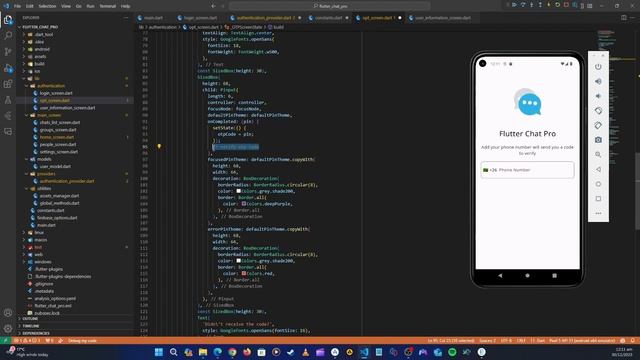Click emulator rotate right button

coord(598,125)
